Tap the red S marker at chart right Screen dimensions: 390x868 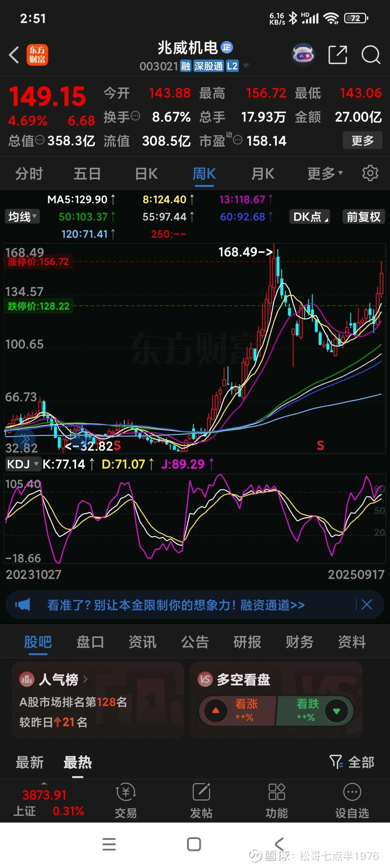[x=320, y=446]
